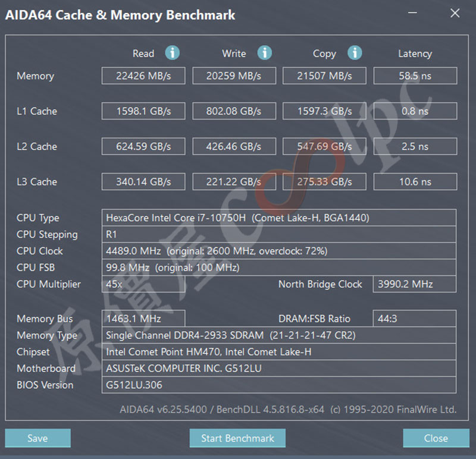The height and width of the screenshot is (459, 476).
Task: Close window using title bar X
Action: pos(455,13)
